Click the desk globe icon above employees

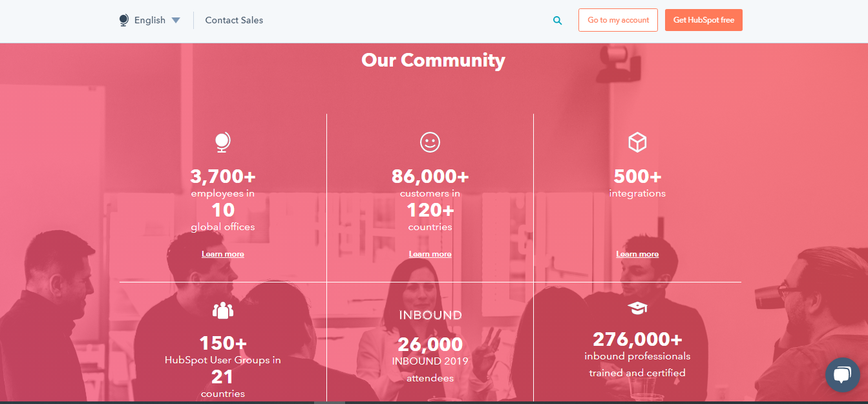(223, 142)
